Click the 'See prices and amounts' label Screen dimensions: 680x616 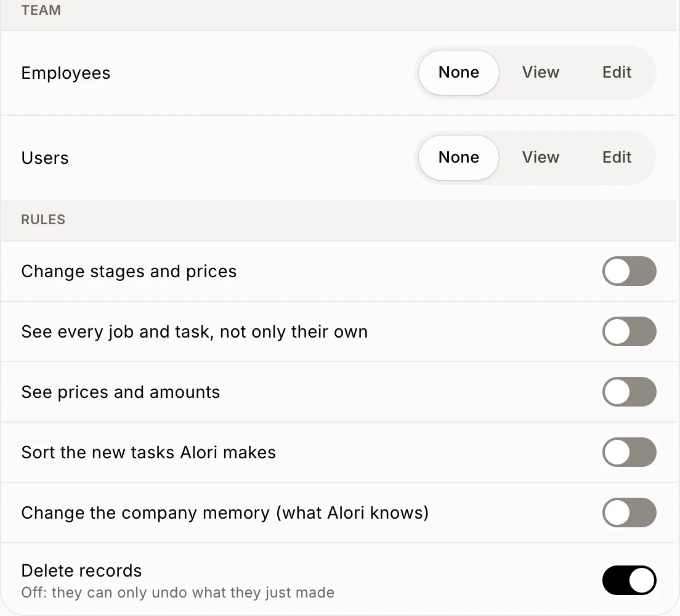[121, 392]
